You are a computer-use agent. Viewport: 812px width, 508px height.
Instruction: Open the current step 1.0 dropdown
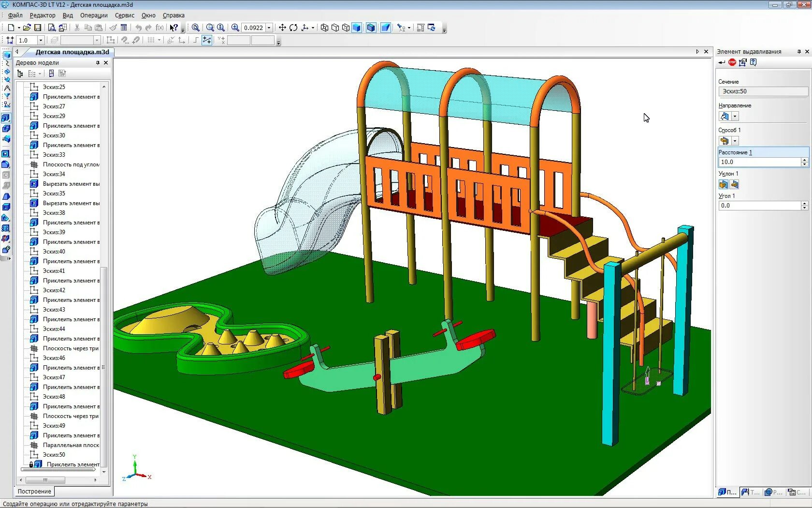[41, 40]
